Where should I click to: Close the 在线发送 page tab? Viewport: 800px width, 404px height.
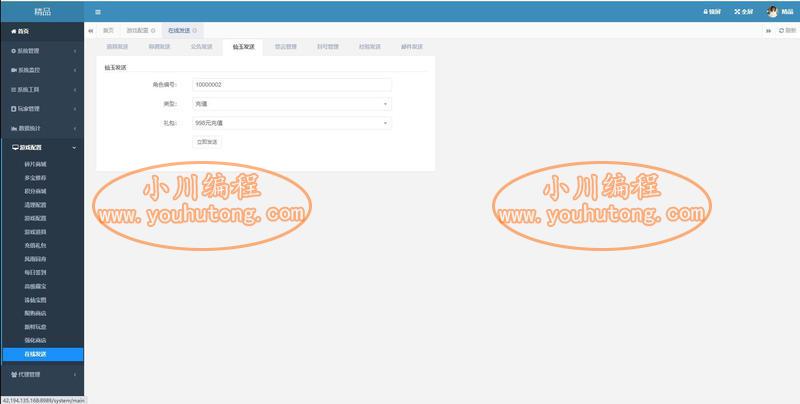click(x=194, y=31)
